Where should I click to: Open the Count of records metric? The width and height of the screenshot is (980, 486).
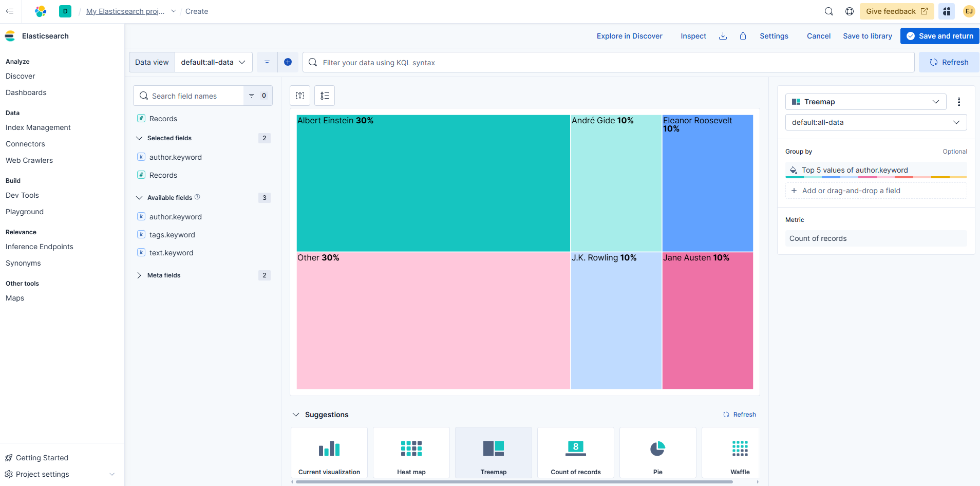tap(876, 238)
